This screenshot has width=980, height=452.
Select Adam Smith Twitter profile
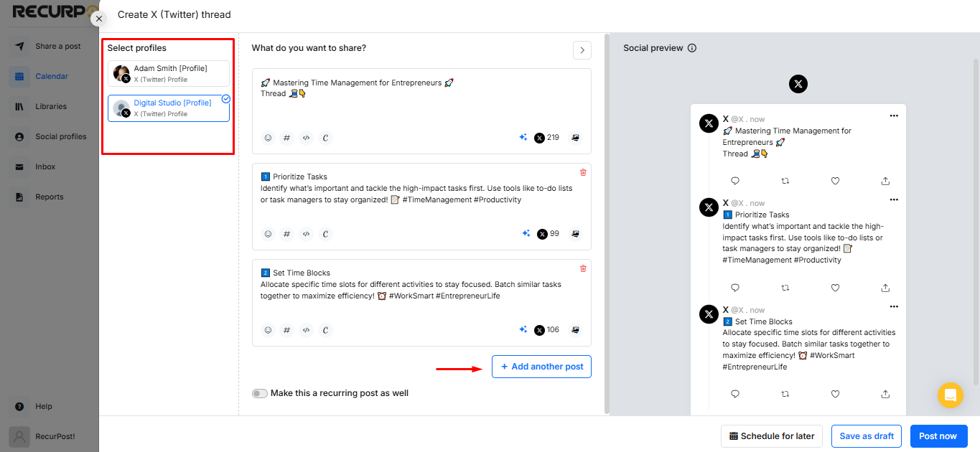click(x=169, y=74)
